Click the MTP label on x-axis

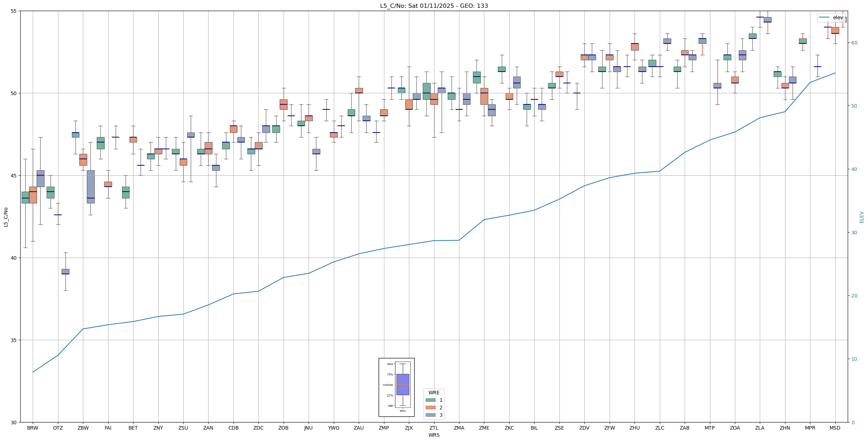point(710,428)
